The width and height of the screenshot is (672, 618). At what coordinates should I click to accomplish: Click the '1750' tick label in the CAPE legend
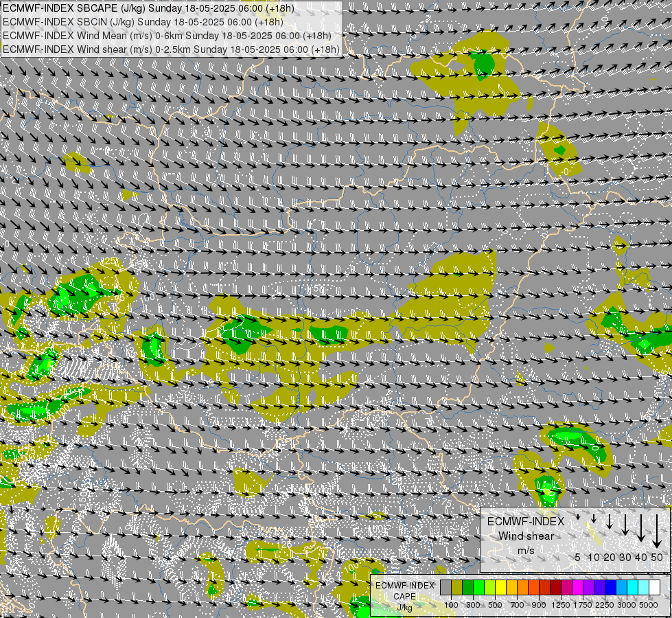(583, 605)
